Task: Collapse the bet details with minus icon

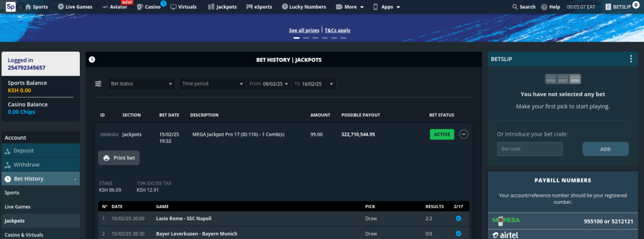Action: point(464,135)
